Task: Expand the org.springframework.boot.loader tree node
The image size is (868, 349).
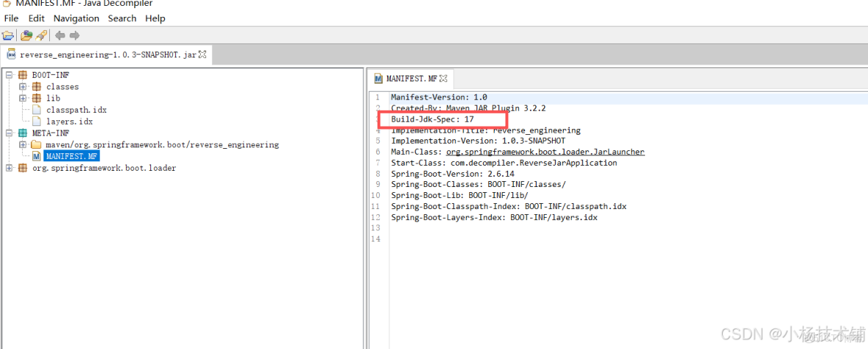Action: [x=9, y=168]
